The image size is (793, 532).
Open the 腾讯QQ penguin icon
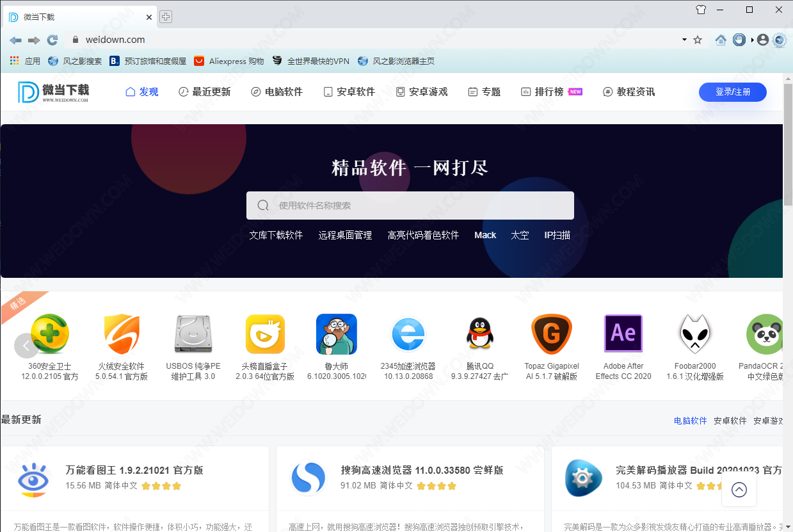(479, 334)
